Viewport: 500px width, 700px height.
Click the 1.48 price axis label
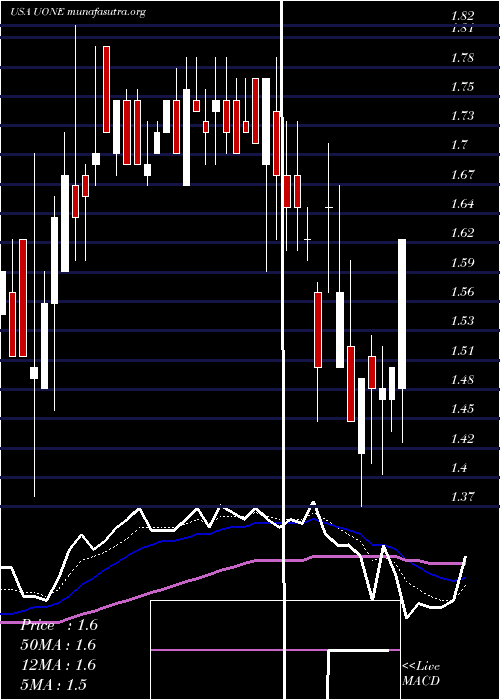[462, 379]
